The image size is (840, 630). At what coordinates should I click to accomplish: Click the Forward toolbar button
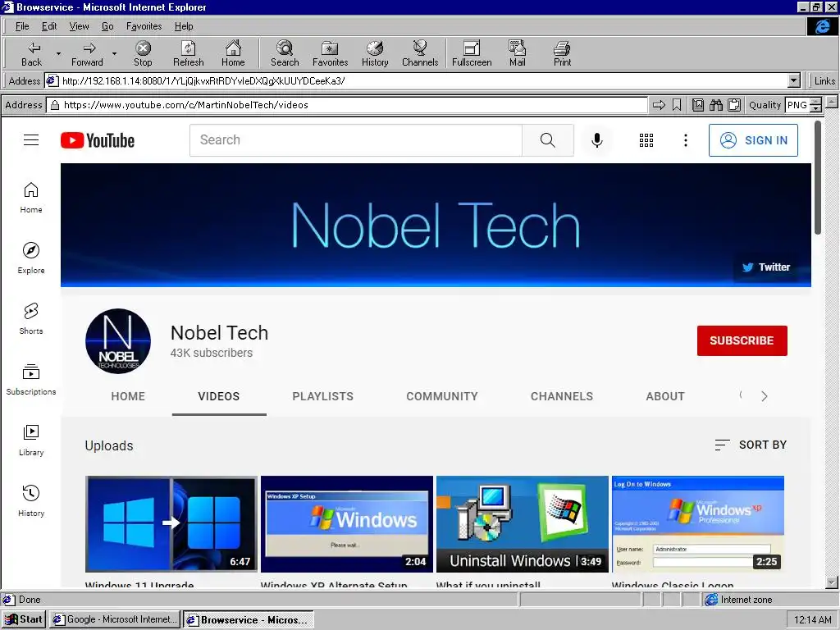pos(87,53)
